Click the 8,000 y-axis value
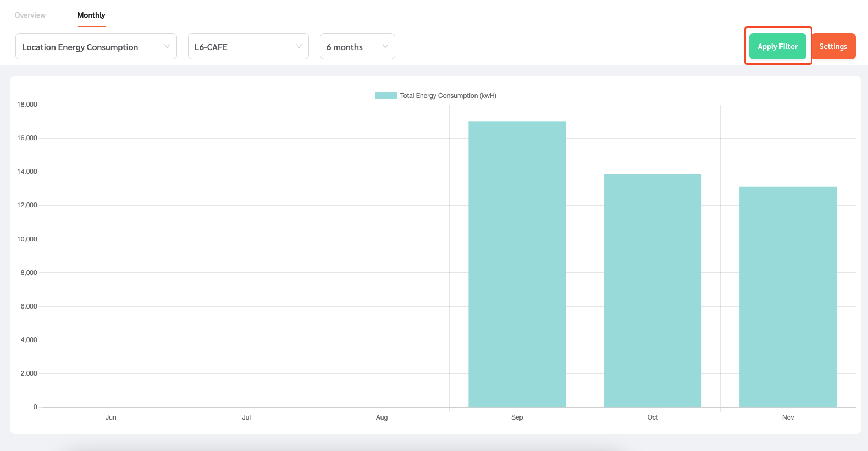 29,273
